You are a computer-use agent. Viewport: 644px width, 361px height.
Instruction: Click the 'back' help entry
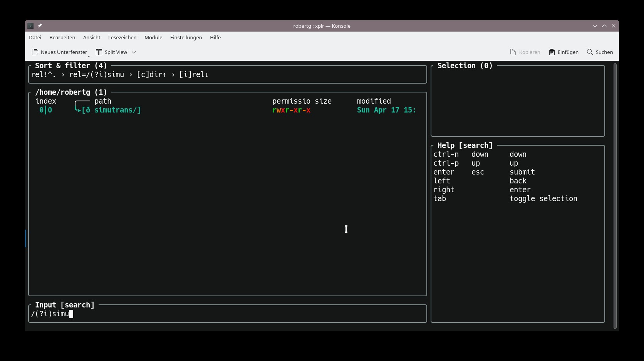pos(518,181)
